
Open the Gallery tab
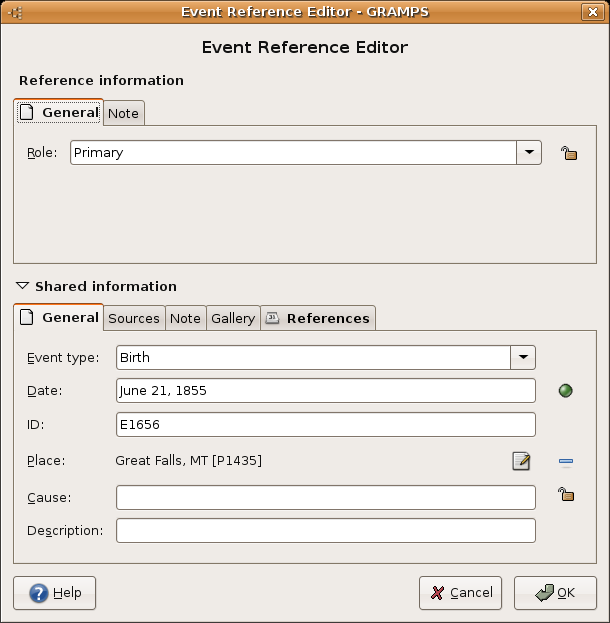233,318
